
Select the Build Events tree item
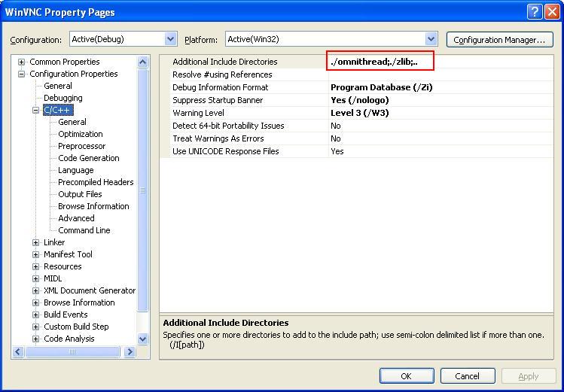point(66,315)
